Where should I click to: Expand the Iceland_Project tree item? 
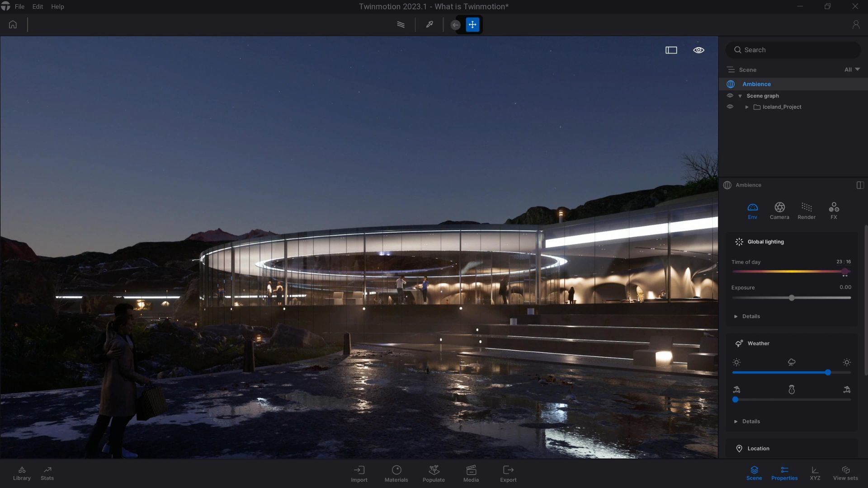[x=747, y=107]
